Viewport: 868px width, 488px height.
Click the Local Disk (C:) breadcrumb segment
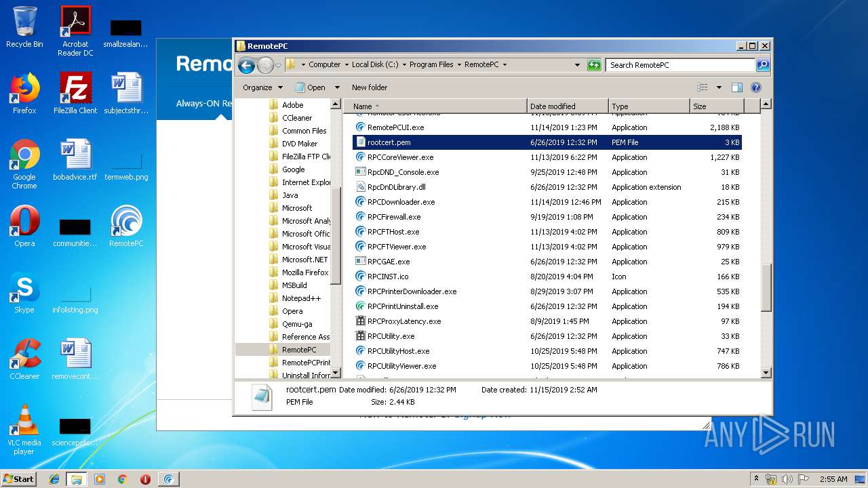point(375,65)
